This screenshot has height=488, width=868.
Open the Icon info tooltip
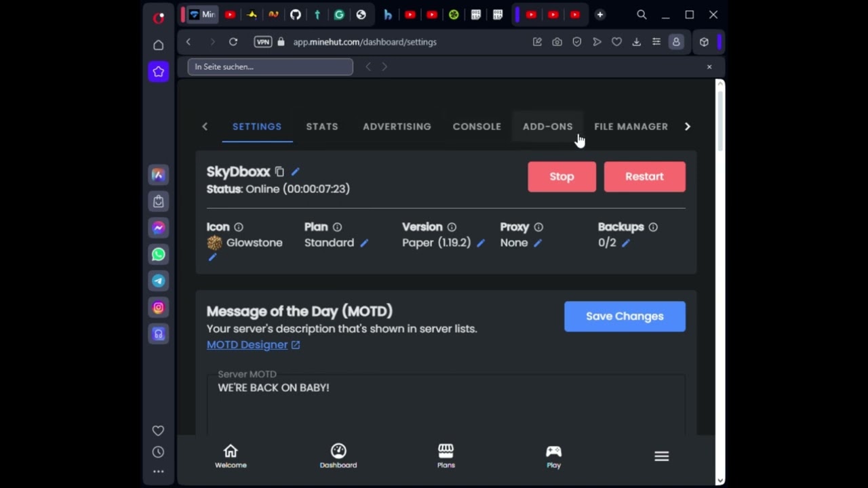pyautogui.click(x=239, y=227)
